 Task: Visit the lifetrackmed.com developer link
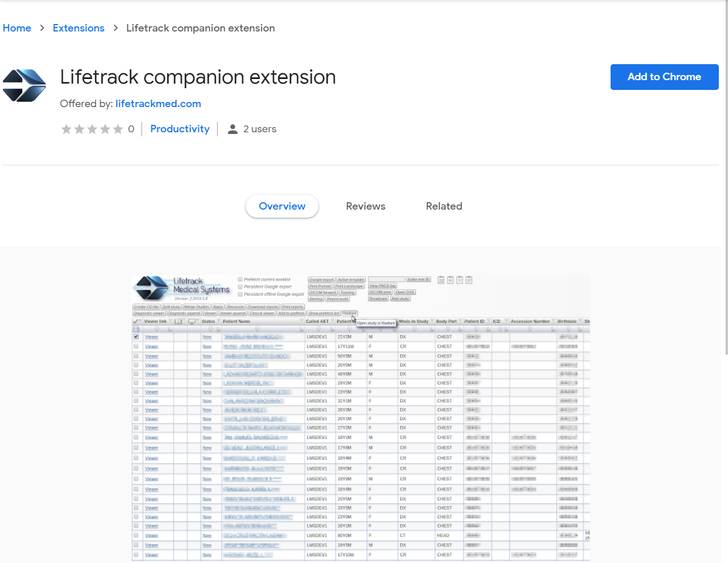(x=158, y=104)
